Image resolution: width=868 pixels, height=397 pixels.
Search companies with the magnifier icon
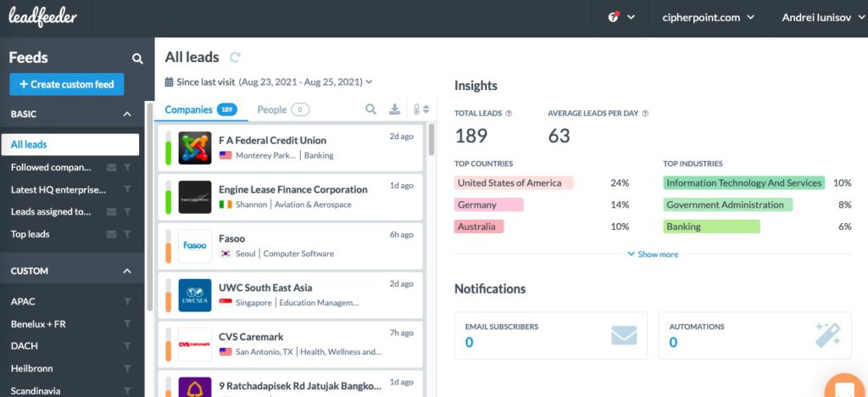(x=371, y=109)
